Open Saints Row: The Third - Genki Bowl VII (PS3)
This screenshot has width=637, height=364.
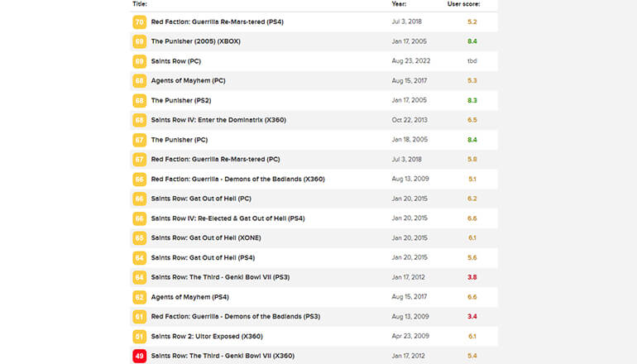[x=221, y=277]
